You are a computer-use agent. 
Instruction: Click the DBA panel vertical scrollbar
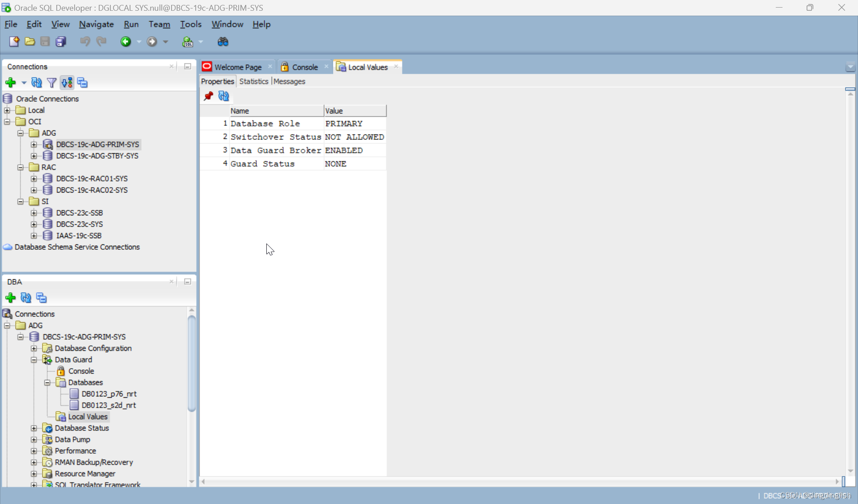(x=192, y=363)
